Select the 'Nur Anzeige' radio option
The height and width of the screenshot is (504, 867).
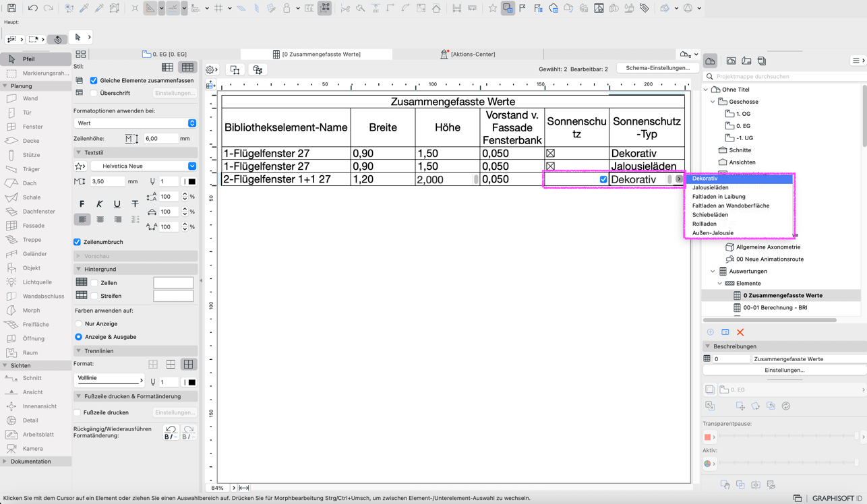click(x=78, y=324)
